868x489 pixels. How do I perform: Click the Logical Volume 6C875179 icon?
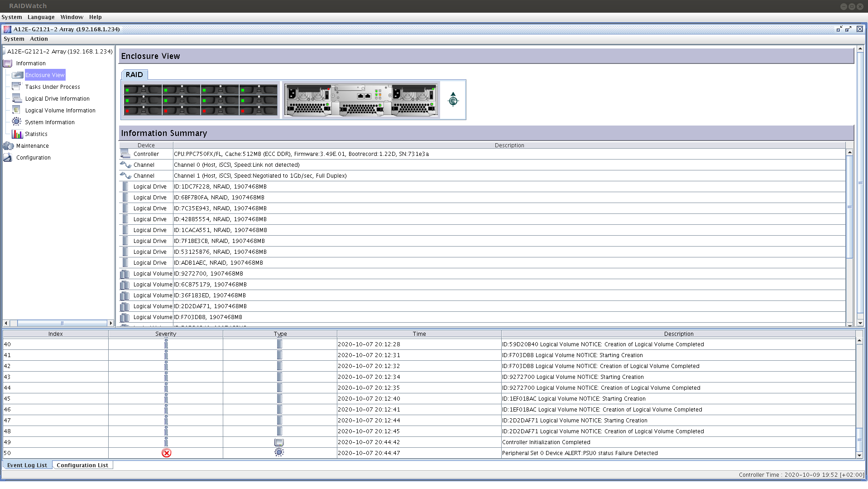click(125, 285)
